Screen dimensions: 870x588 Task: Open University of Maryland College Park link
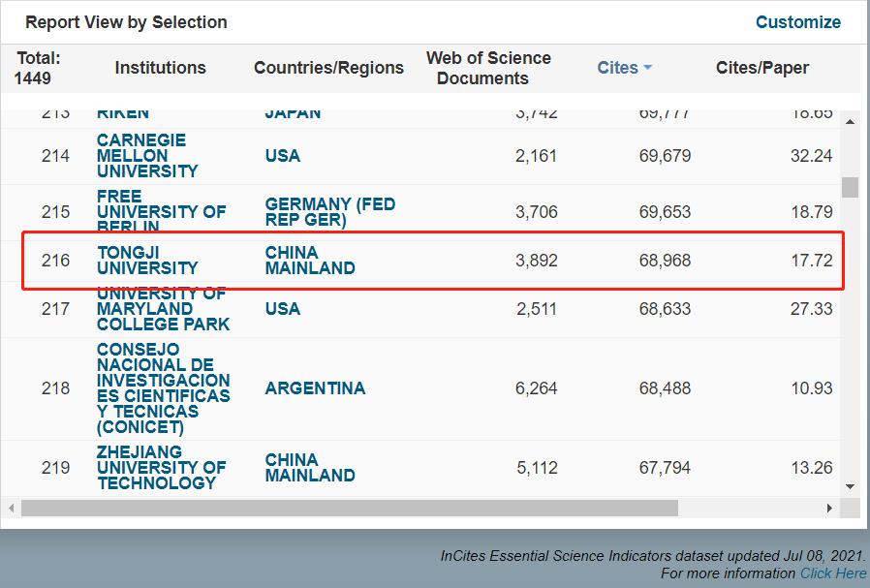click(x=163, y=309)
